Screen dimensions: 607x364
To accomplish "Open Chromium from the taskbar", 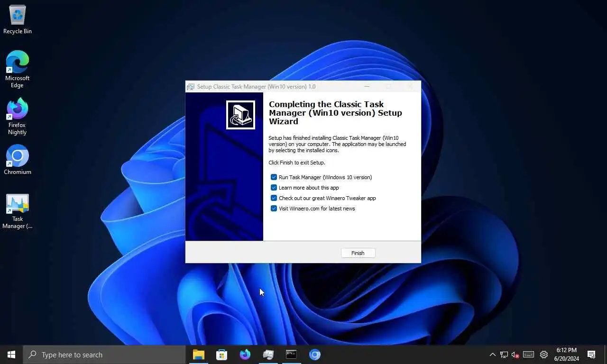I will 315,355.
